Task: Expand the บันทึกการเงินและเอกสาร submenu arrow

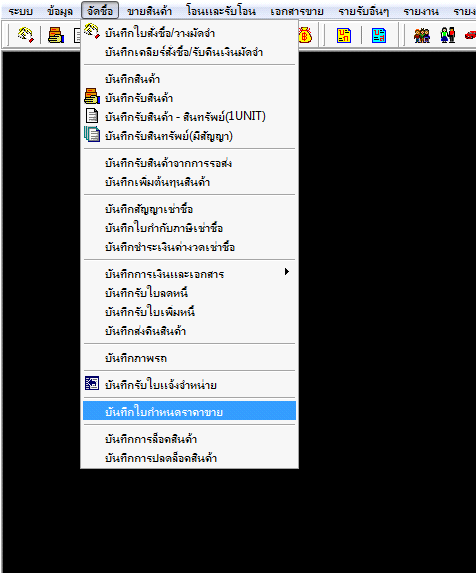Action: 287,272
